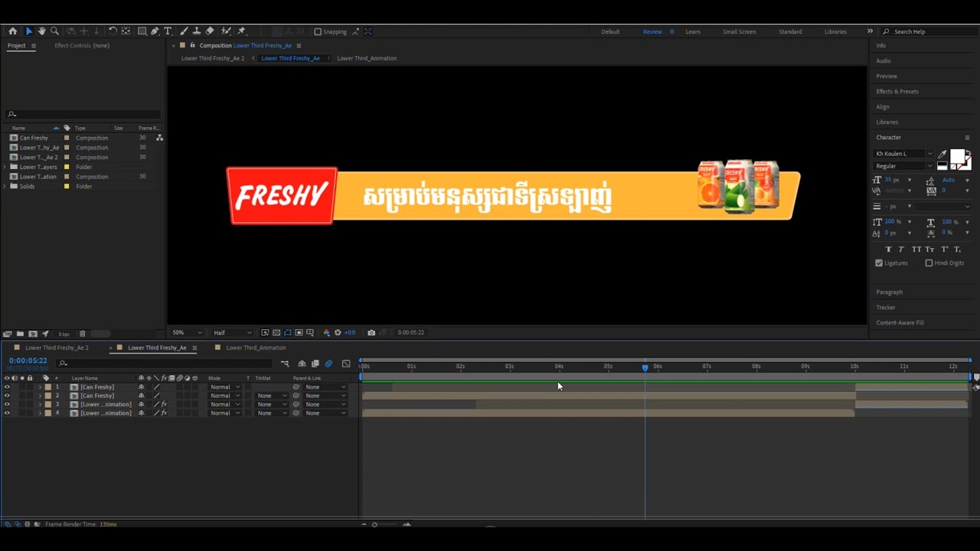
Task: Select the Rectangle shape tool
Action: (142, 31)
